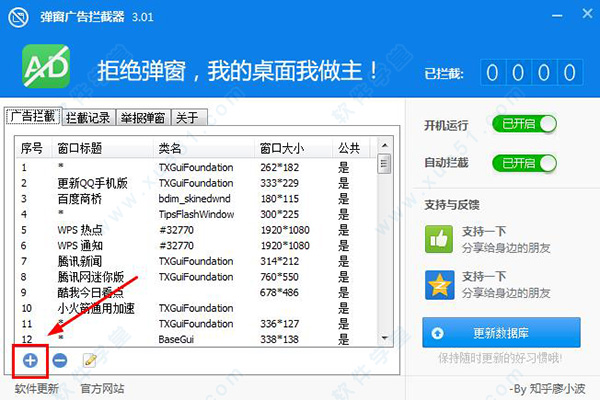The image size is (600, 400).
Task: Click the list scrollbar thumb
Action: pyautogui.click(x=384, y=164)
